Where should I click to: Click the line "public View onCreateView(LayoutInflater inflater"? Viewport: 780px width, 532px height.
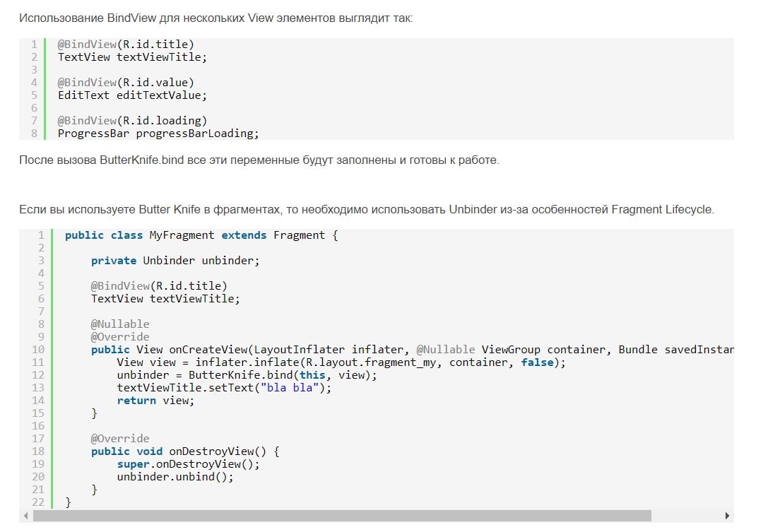tap(413, 350)
